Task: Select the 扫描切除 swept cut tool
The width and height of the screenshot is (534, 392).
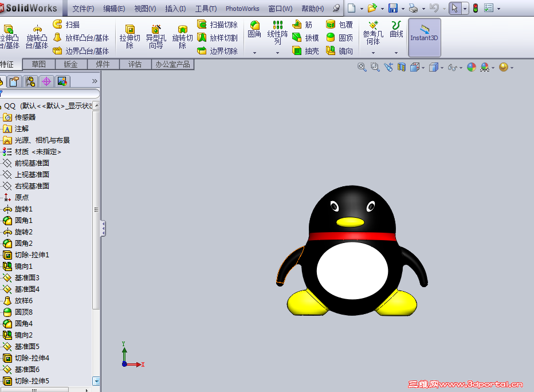Action: click(x=217, y=25)
